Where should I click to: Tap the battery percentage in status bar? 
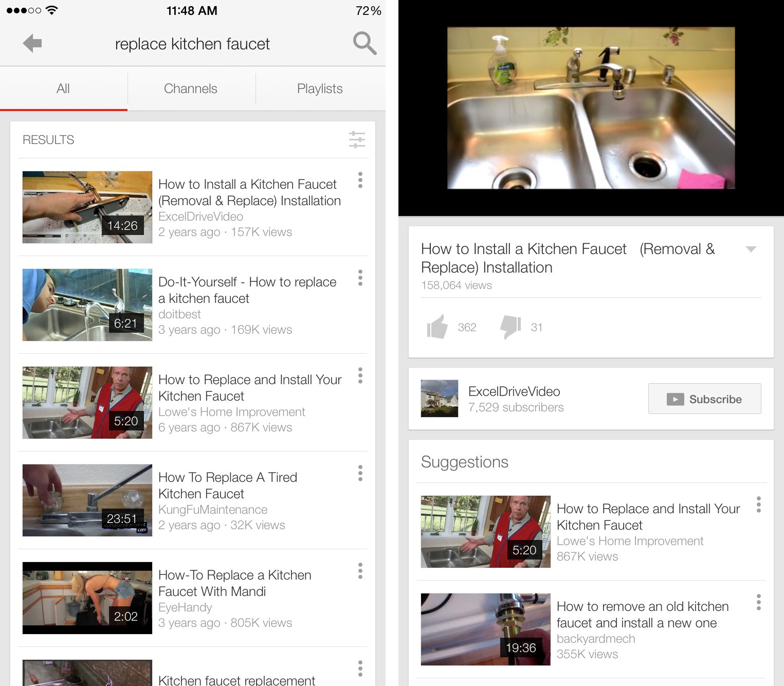[368, 11]
